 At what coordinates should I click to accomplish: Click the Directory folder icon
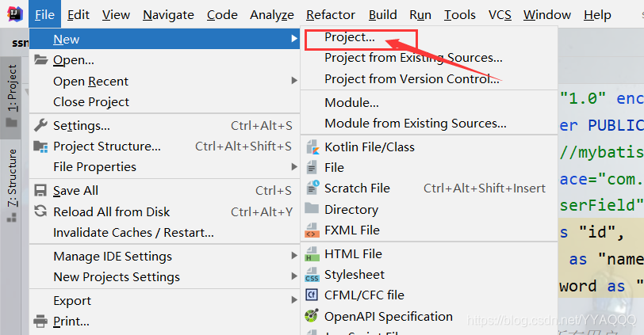click(x=312, y=208)
